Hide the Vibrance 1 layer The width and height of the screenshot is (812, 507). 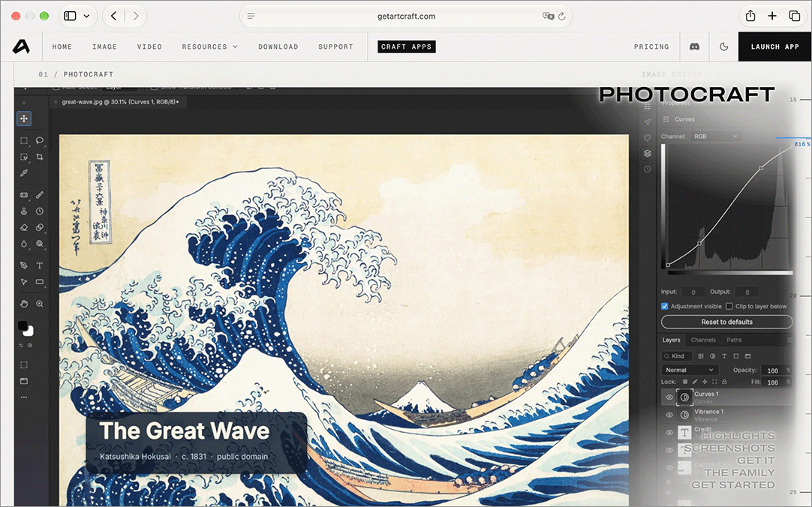pos(669,415)
